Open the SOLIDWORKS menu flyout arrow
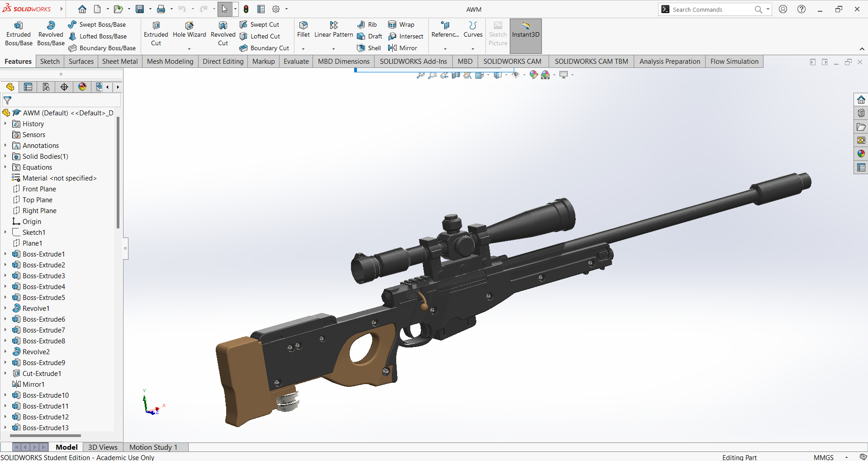The image size is (868, 461). [x=62, y=9]
